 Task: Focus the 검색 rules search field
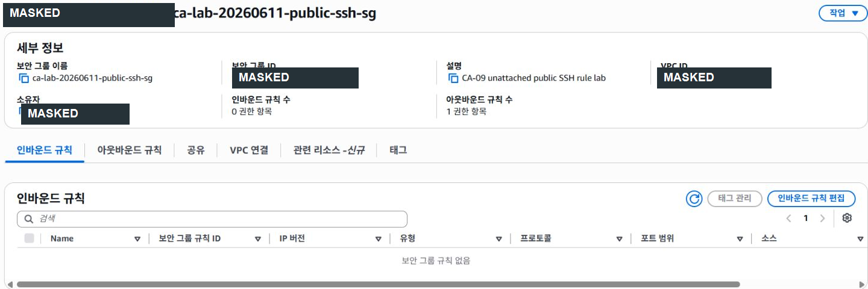[212, 219]
